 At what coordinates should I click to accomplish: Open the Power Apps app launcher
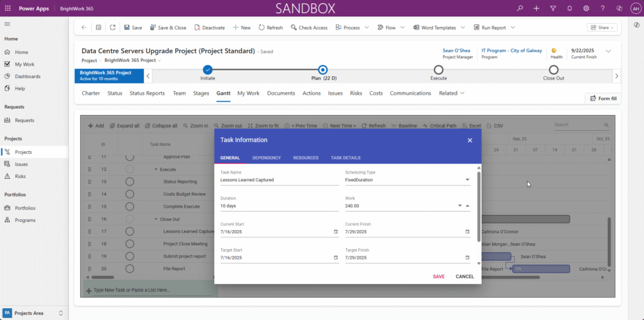pyautogui.click(x=9, y=9)
